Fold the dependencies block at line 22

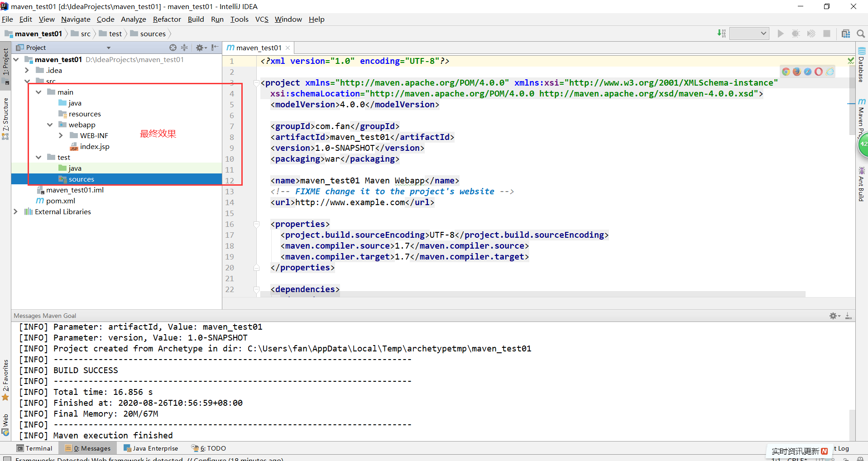click(256, 289)
